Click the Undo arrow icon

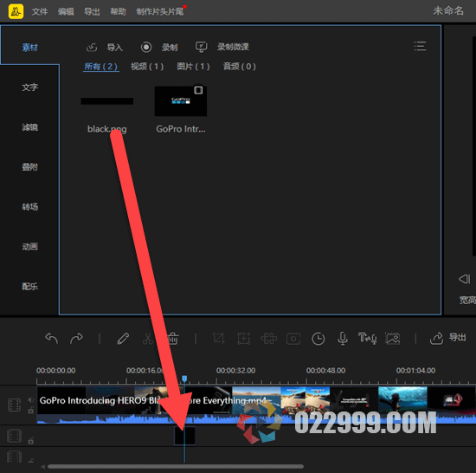(51, 338)
